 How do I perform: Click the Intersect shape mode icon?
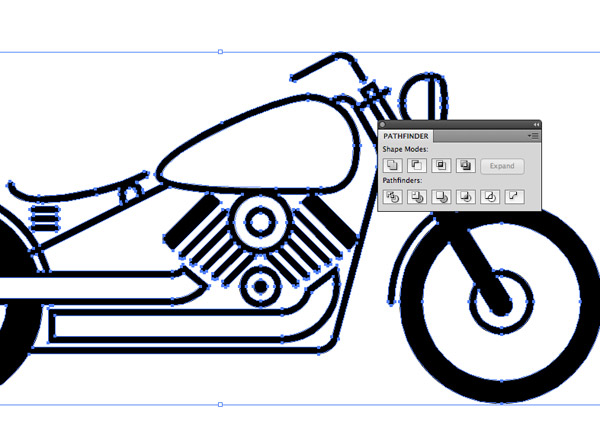tap(441, 166)
